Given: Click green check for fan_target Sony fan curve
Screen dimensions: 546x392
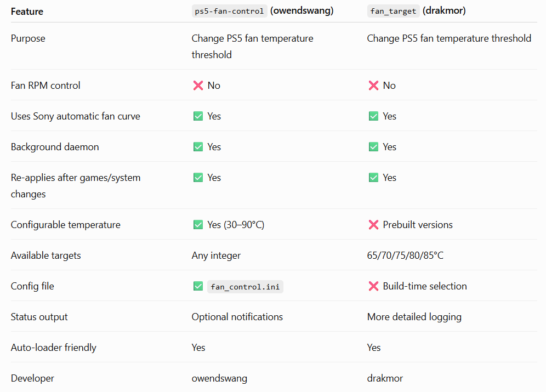Looking at the screenshot, I should click(374, 116).
